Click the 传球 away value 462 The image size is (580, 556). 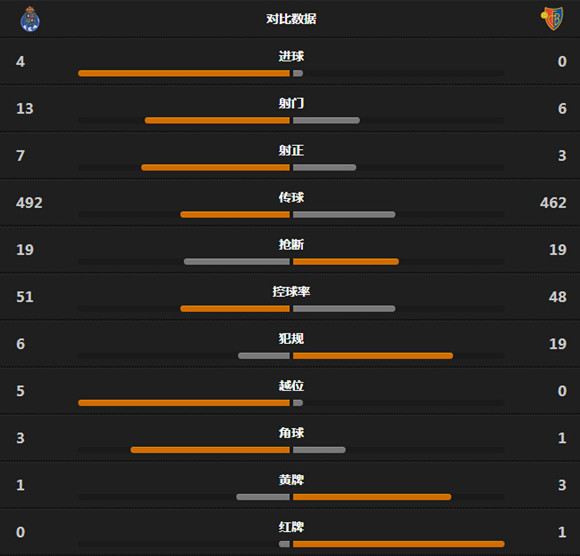553,203
